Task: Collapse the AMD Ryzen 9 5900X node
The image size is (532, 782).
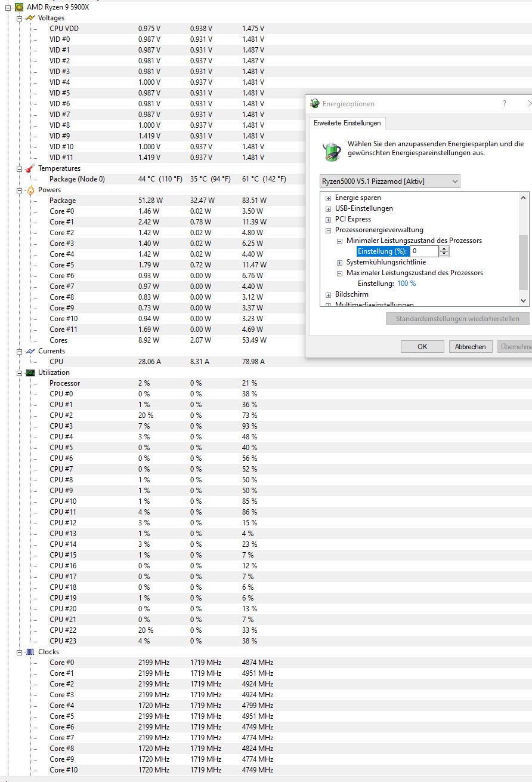Action: pos(8,7)
